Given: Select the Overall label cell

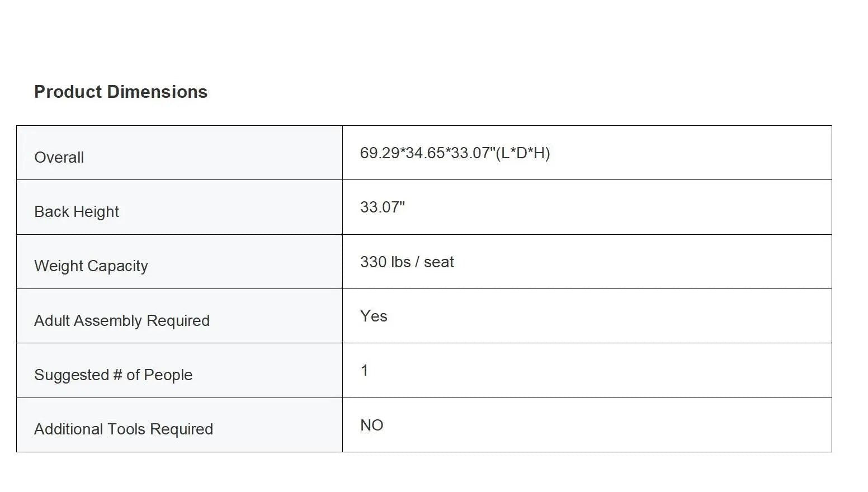Looking at the screenshot, I should point(180,153).
